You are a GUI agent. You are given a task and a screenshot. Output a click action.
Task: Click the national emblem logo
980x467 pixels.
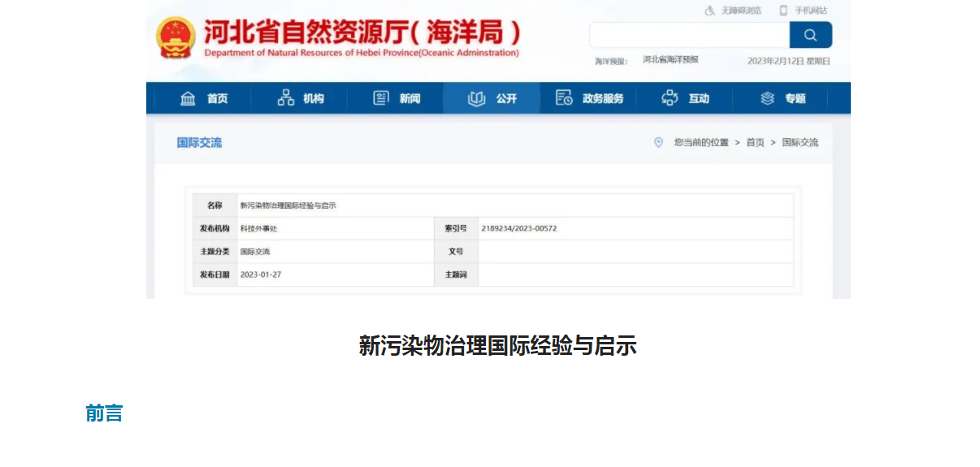click(176, 37)
